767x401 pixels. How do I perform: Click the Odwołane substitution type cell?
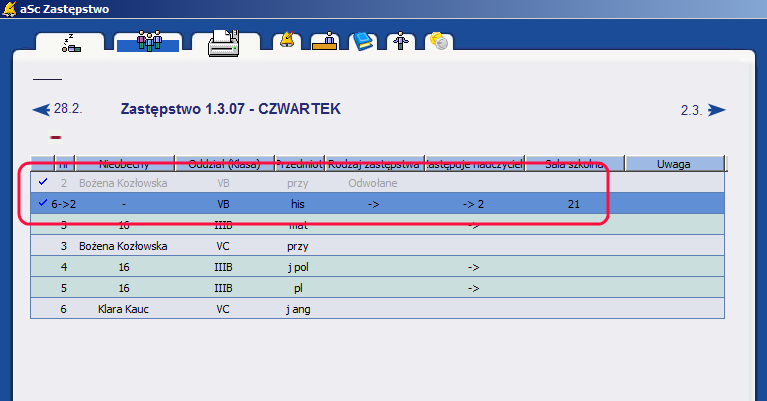[x=374, y=183]
